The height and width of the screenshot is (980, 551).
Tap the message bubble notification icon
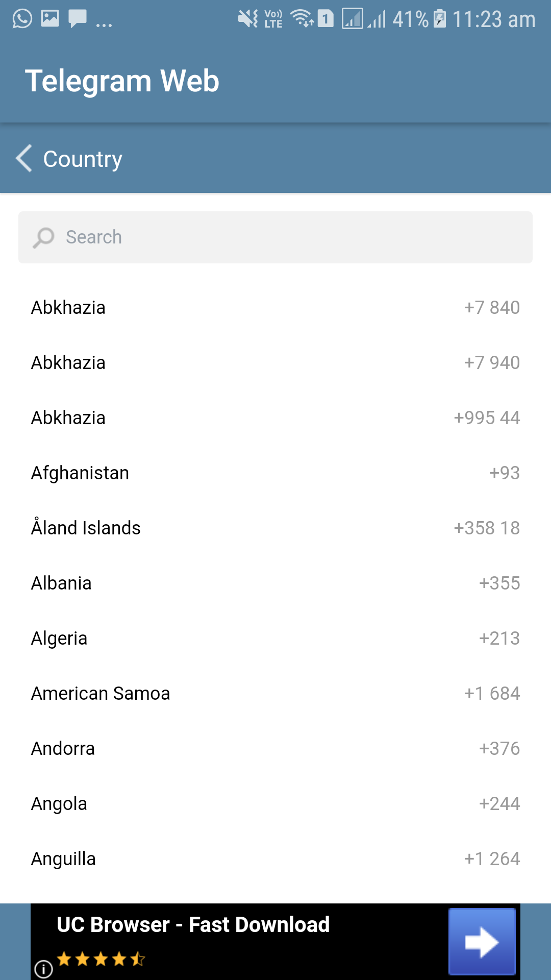[x=78, y=19]
